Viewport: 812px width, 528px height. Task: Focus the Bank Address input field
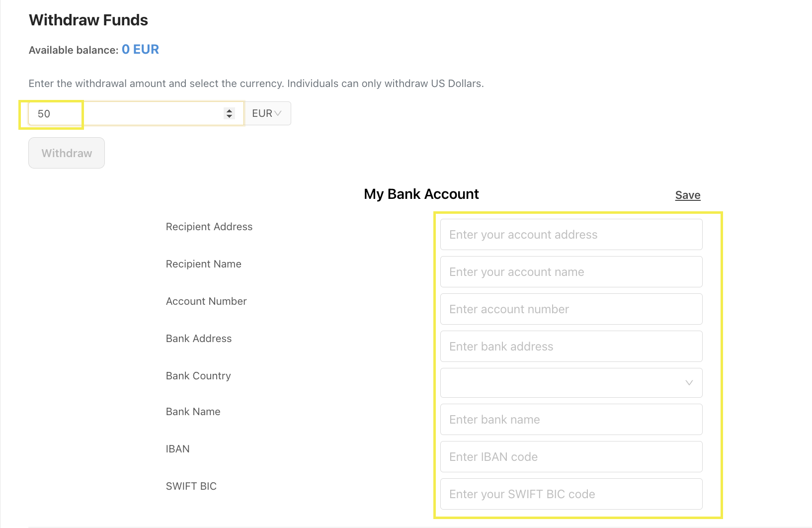[x=571, y=347]
